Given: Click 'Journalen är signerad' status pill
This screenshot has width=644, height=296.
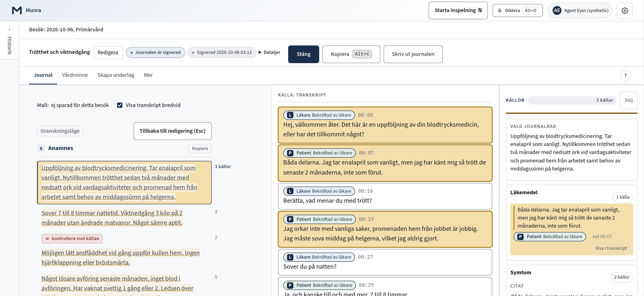Looking at the screenshot, I should [156, 53].
